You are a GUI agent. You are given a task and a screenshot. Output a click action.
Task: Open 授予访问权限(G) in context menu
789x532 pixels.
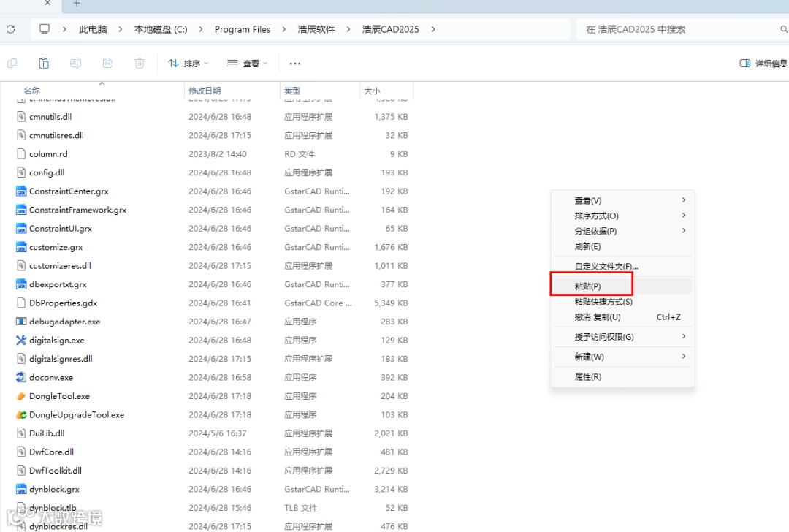[x=623, y=337]
